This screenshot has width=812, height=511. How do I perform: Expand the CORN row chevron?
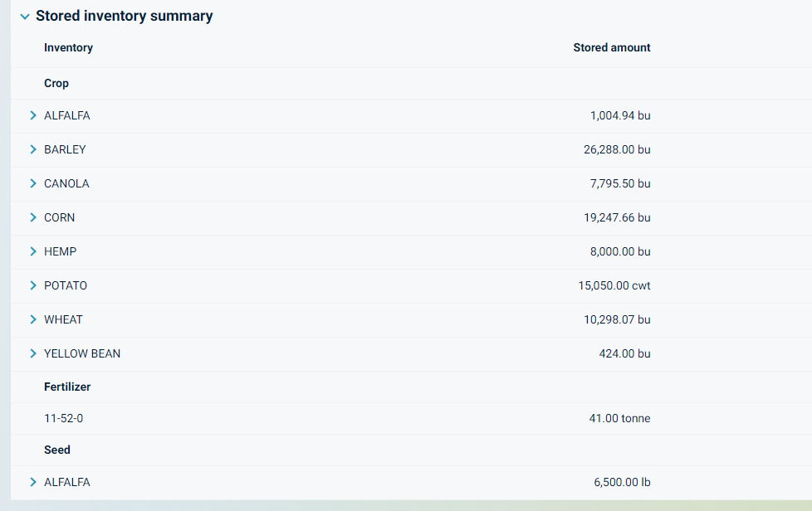pyautogui.click(x=33, y=217)
